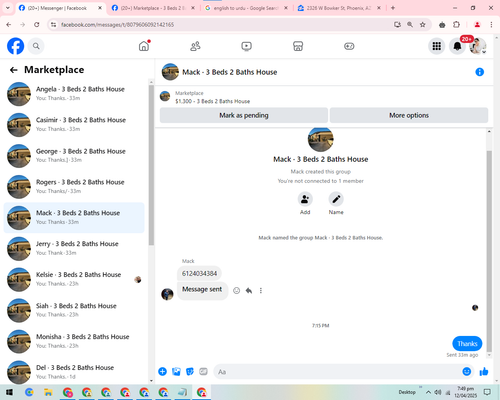
Task: React to the Message sent bubble
Action: pyautogui.click(x=236, y=291)
